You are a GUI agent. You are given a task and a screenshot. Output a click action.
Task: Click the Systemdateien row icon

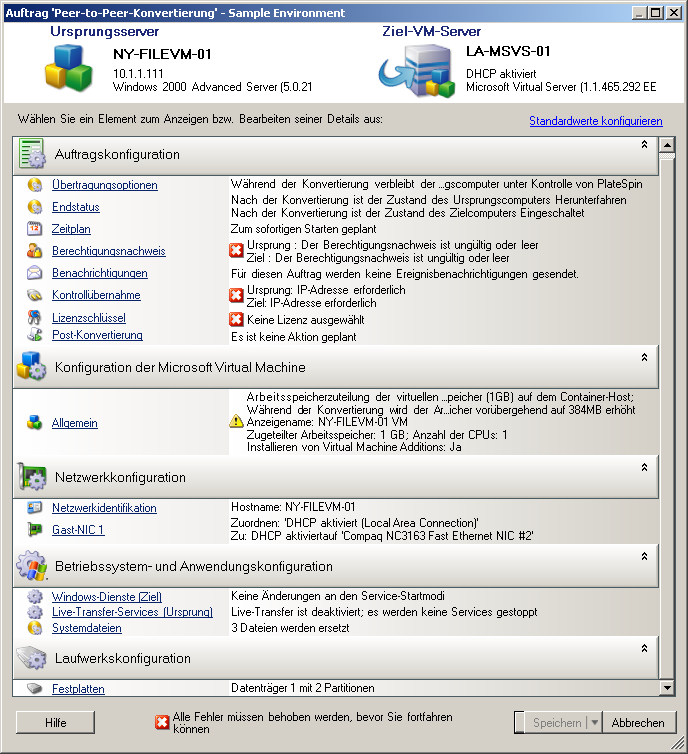[35, 628]
